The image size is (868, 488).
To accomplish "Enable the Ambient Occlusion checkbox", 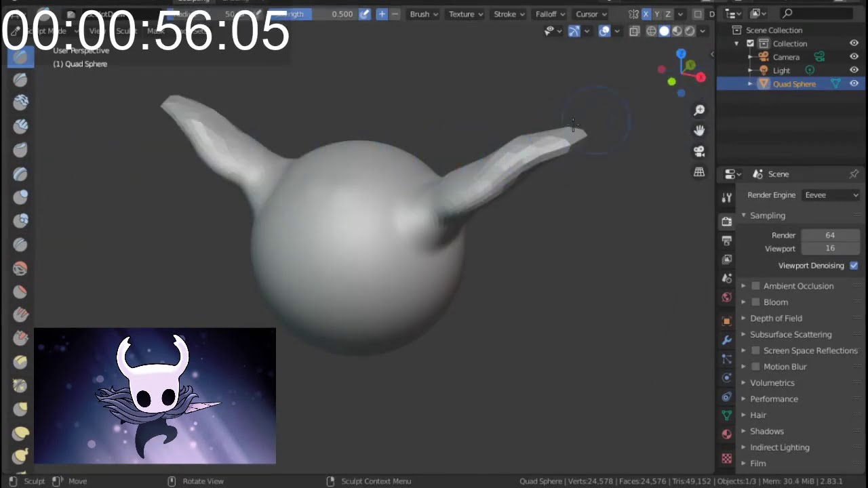I will pyautogui.click(x=755, y=286).
